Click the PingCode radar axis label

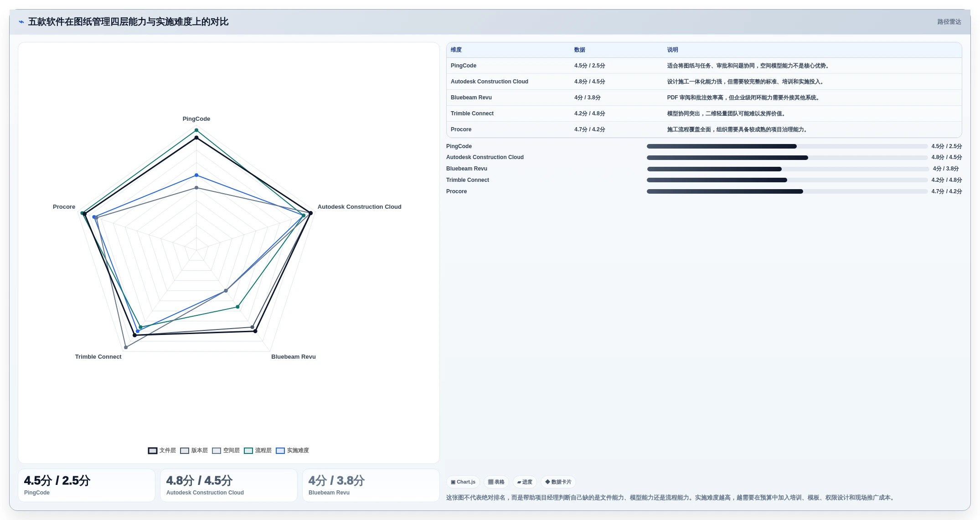(196, 119)
